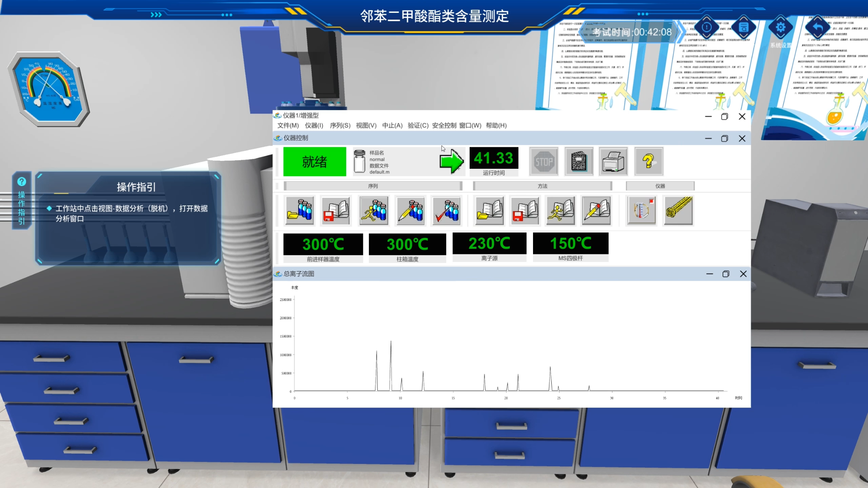Viewport: 868px width, 488px height.
Task: Open the logbook notebook icon
Action: coord(579,161)
